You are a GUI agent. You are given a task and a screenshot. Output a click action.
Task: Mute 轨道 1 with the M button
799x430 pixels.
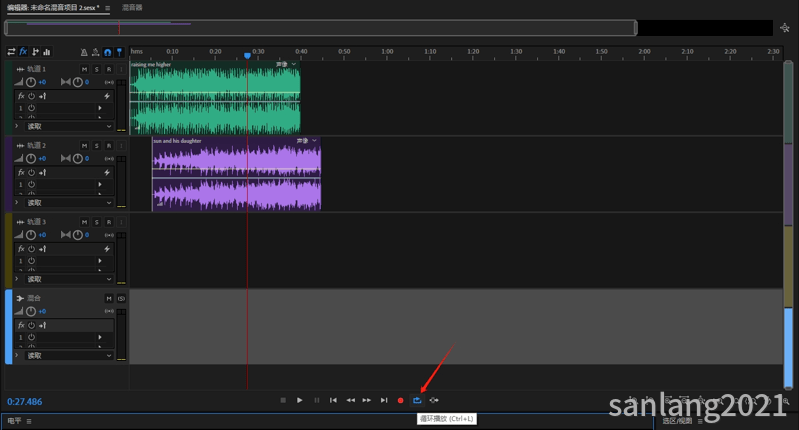84,69
